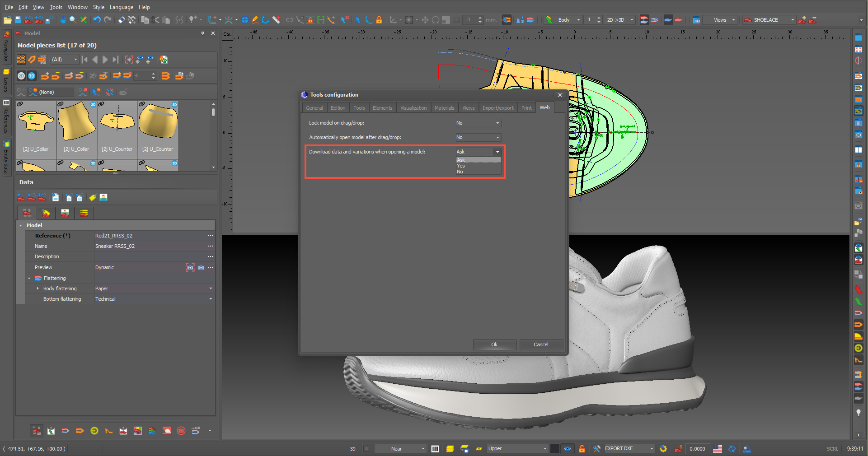Open the Language menu
The width and height of the screenshot is (868, 456).
[121, 7]
